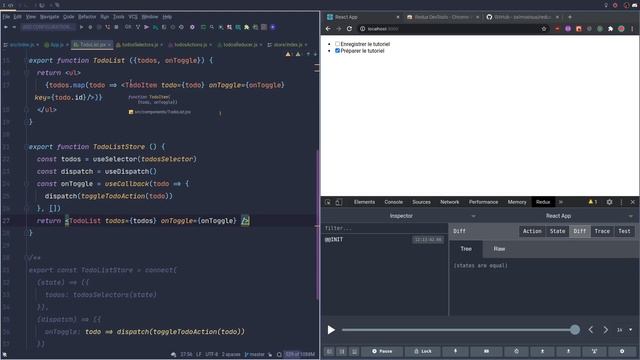Open the Sources DevTools tab
This screenshot has width=640, height=360.
[421, 202]
